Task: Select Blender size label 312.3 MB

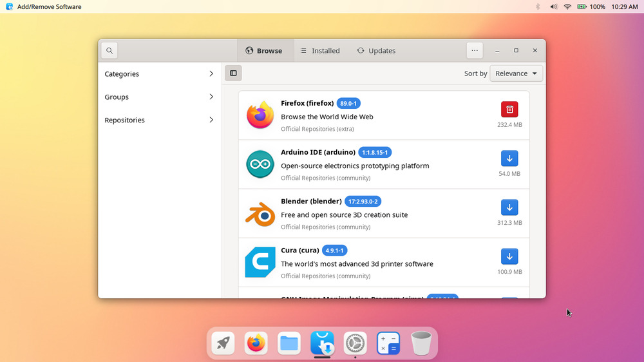Action: (509, 223)
